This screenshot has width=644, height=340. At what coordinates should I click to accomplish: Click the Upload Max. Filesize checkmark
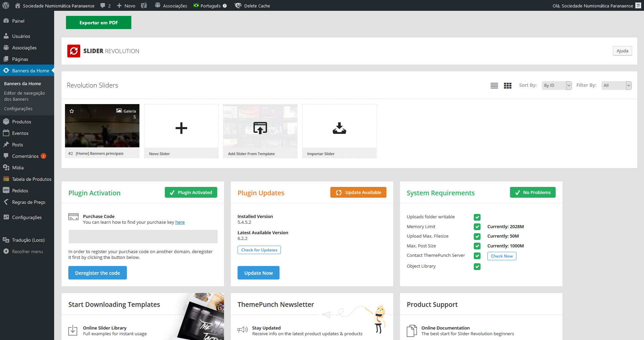477,236
